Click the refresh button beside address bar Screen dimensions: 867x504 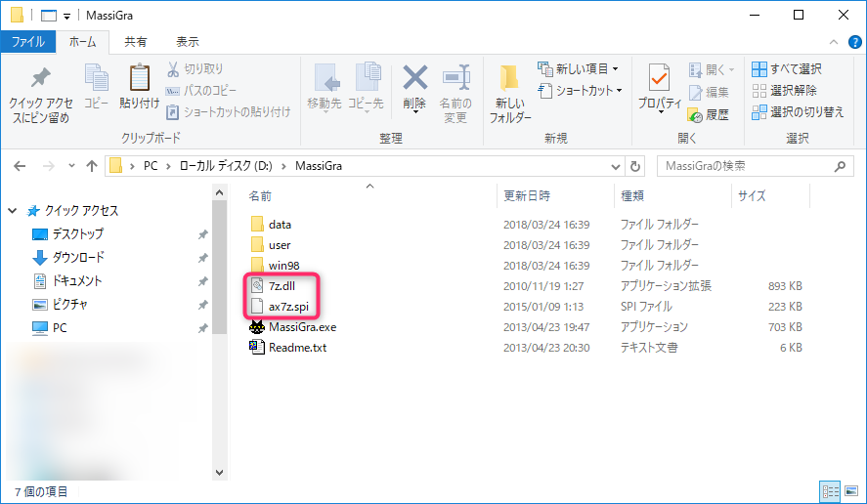click(x=635, y=166)
